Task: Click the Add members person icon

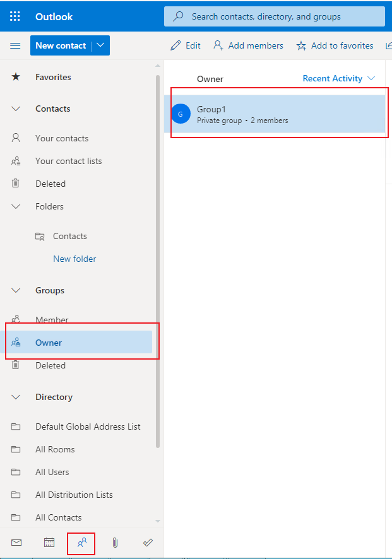Action: [218, 45]
